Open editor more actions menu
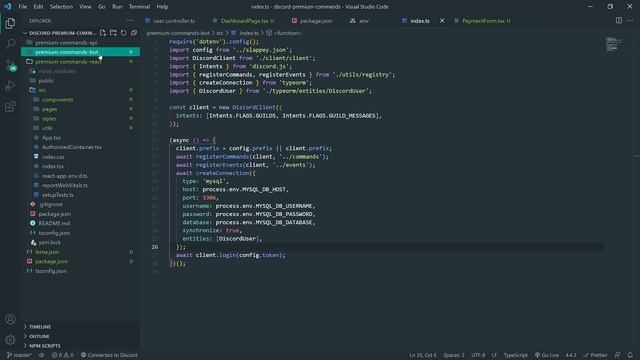Viewport: 640px width, 360px height. click(630, 20)
